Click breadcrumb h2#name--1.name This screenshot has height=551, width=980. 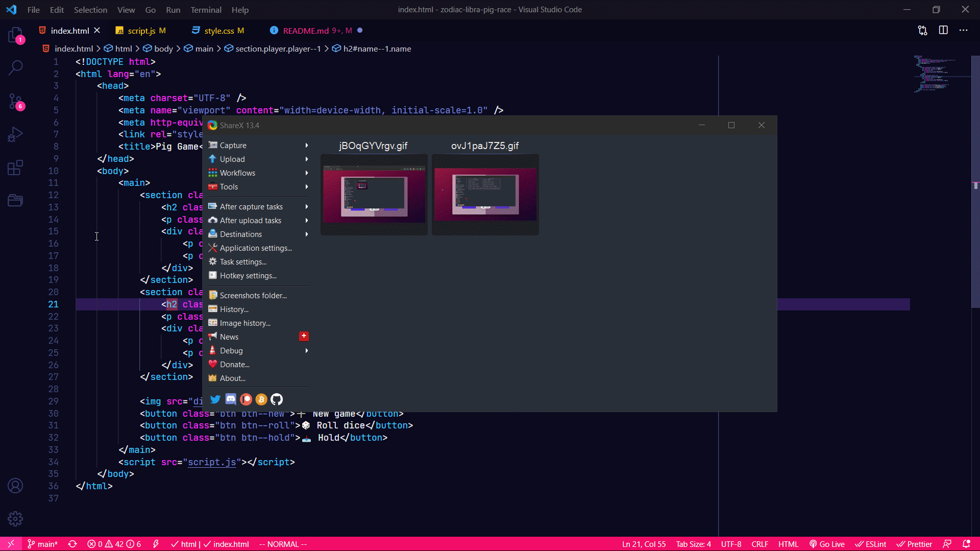pyautogui.click(x=372, y=49)
